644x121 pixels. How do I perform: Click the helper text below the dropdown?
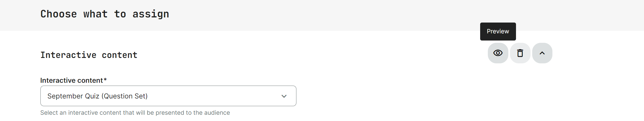pyautogui.click(x=135, y=113)
